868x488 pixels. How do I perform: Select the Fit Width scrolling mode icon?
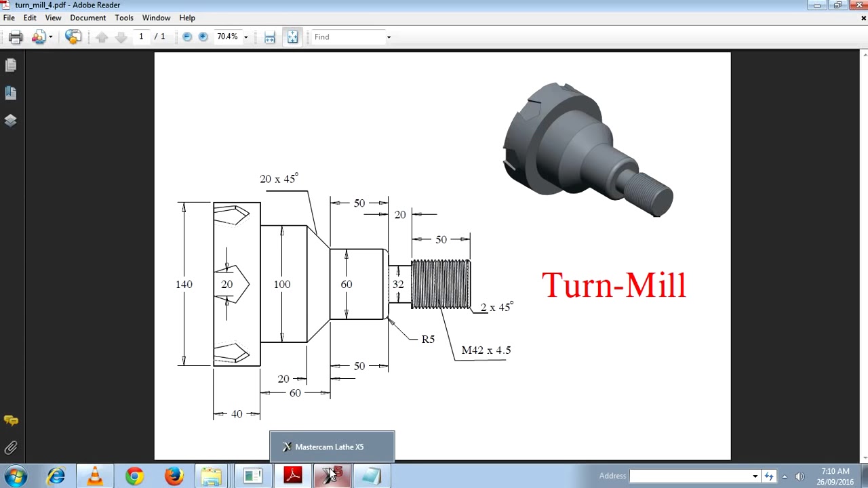pos(270,37)
